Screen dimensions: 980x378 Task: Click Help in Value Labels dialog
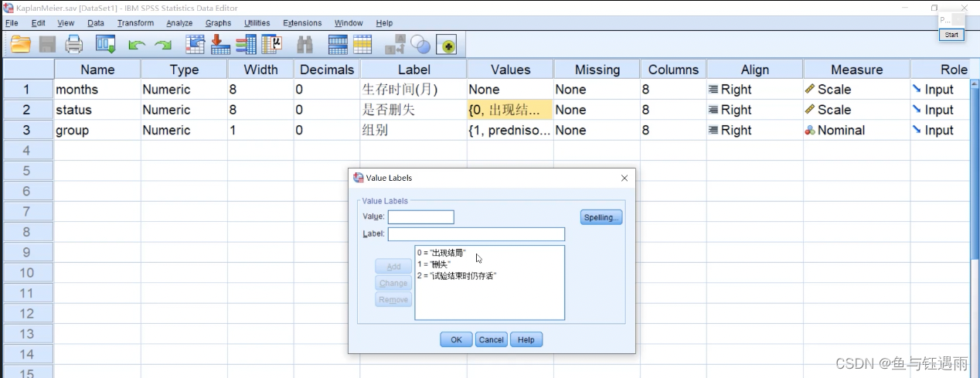tap(526, 339)
